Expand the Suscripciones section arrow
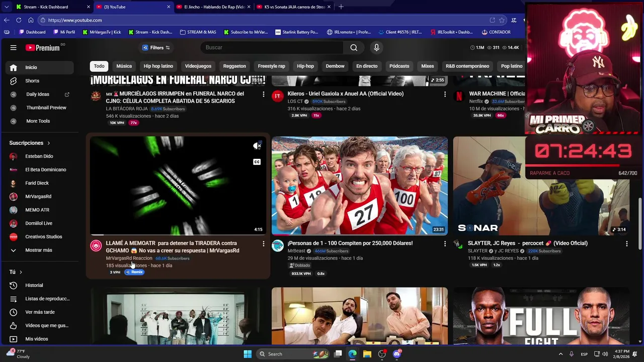The image size is (644, 362). tap(49, 143)
